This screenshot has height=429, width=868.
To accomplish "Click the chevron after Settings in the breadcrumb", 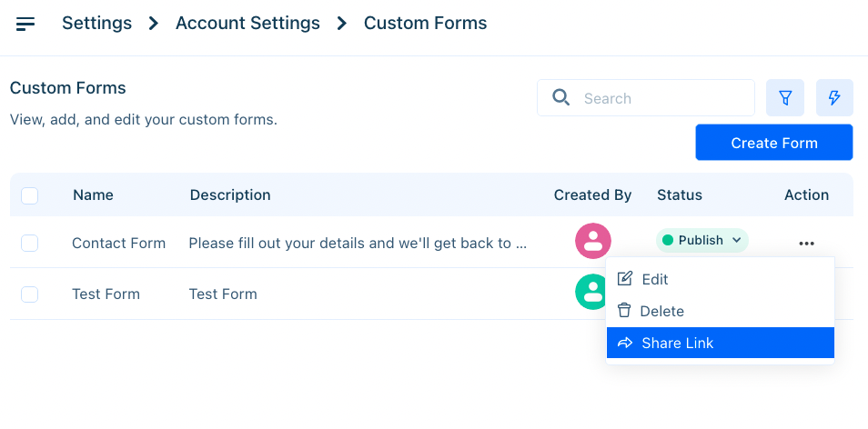I will (x=154, y=24).
